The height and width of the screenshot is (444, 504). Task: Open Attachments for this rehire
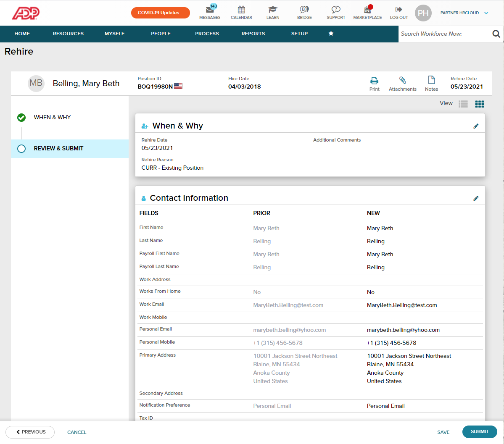[402, 83]
